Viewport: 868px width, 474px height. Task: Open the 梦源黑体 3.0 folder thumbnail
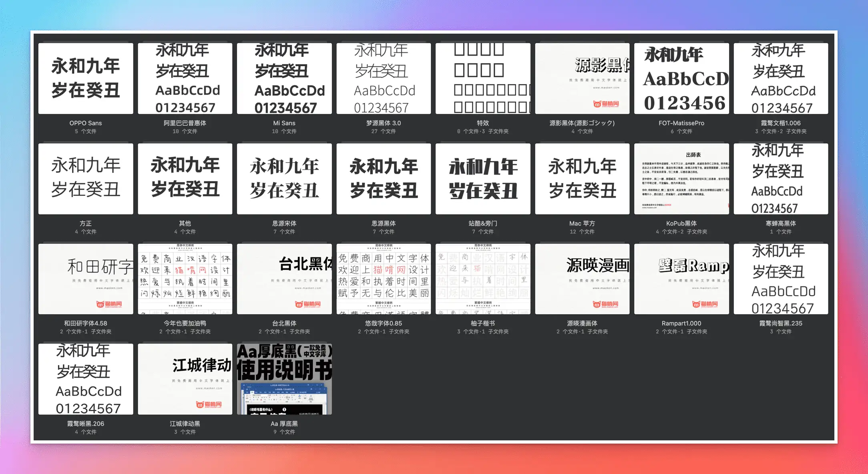coord(384,78)
